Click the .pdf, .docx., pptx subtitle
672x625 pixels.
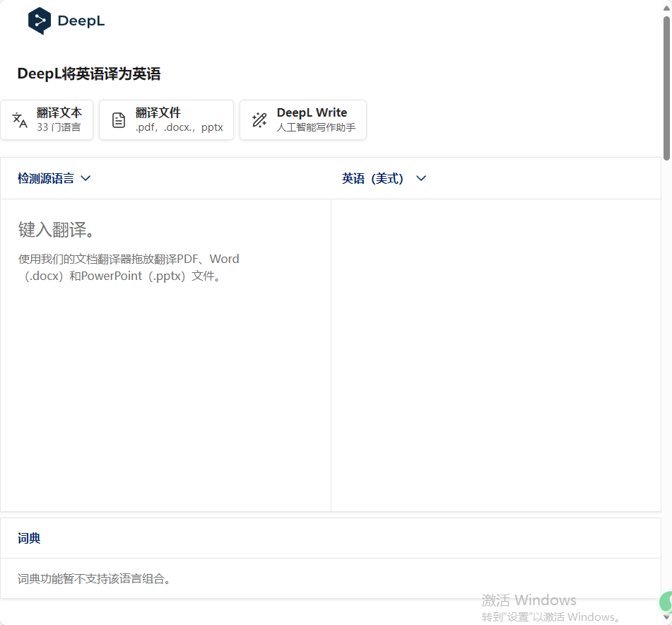tap(179, 127)
